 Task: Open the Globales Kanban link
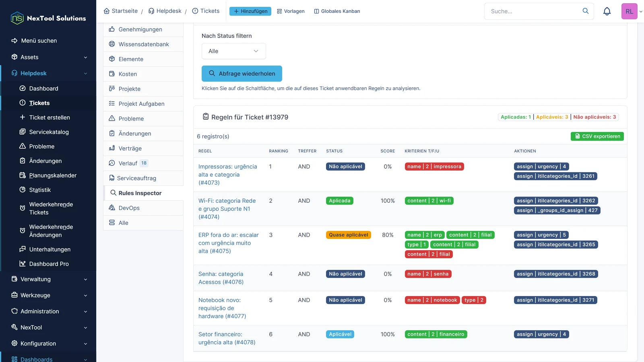337,11
